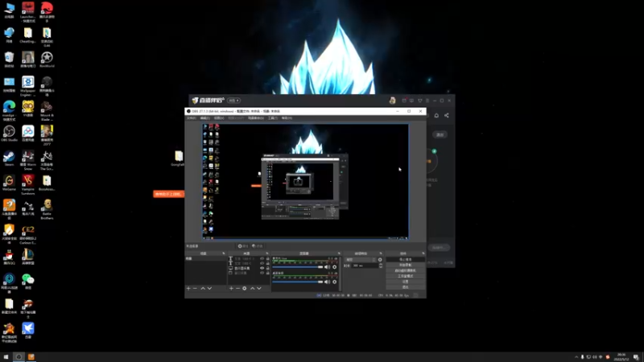Click the Start Recording button in Controls
644x362 pixels.
click(406, 265)
